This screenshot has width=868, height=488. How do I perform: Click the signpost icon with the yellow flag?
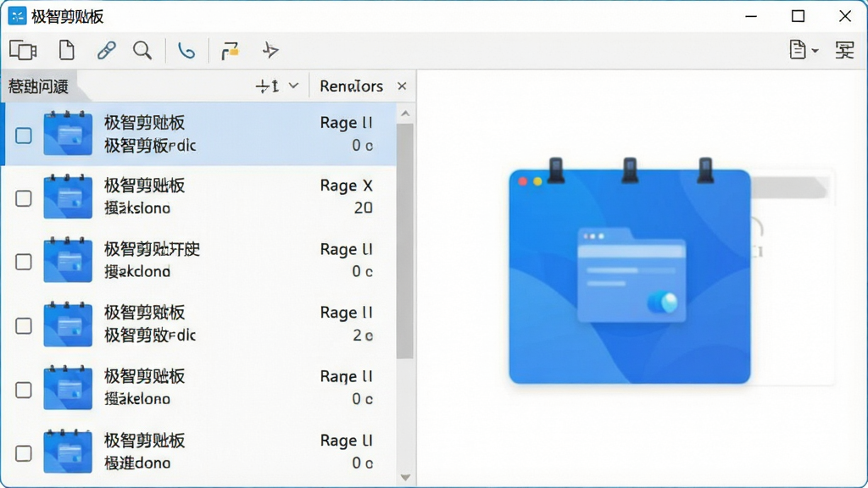pos(230,50)
